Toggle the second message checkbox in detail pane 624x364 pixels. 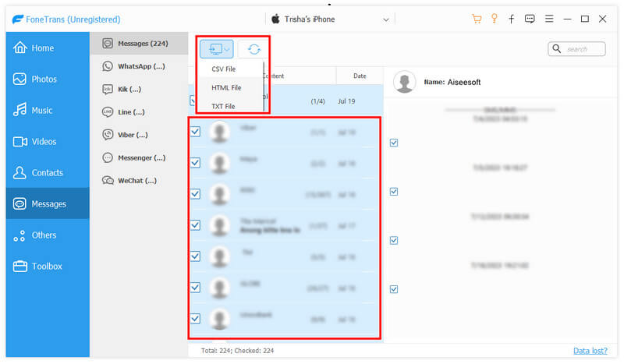tap(394, 192)
